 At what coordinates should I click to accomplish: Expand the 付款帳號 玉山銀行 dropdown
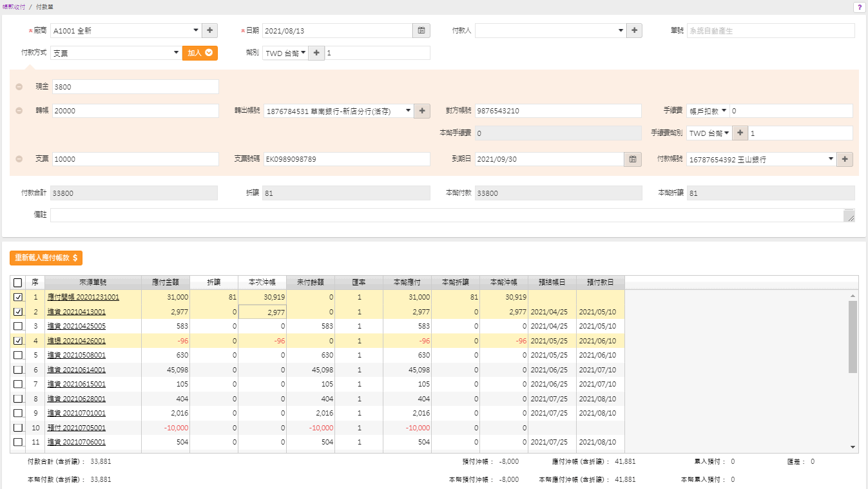pos(761,159)
